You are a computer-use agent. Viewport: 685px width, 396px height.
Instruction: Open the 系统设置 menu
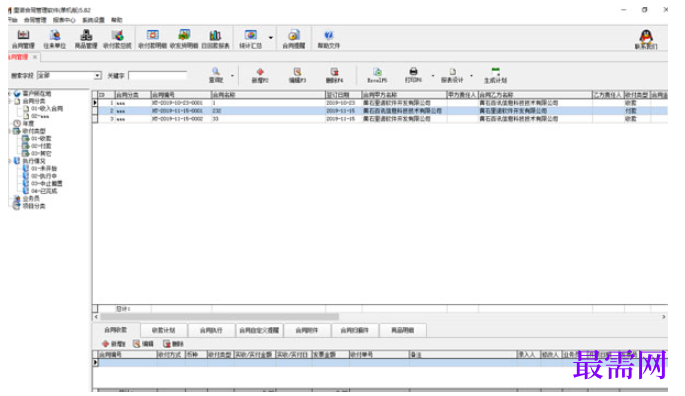[93, 20]
